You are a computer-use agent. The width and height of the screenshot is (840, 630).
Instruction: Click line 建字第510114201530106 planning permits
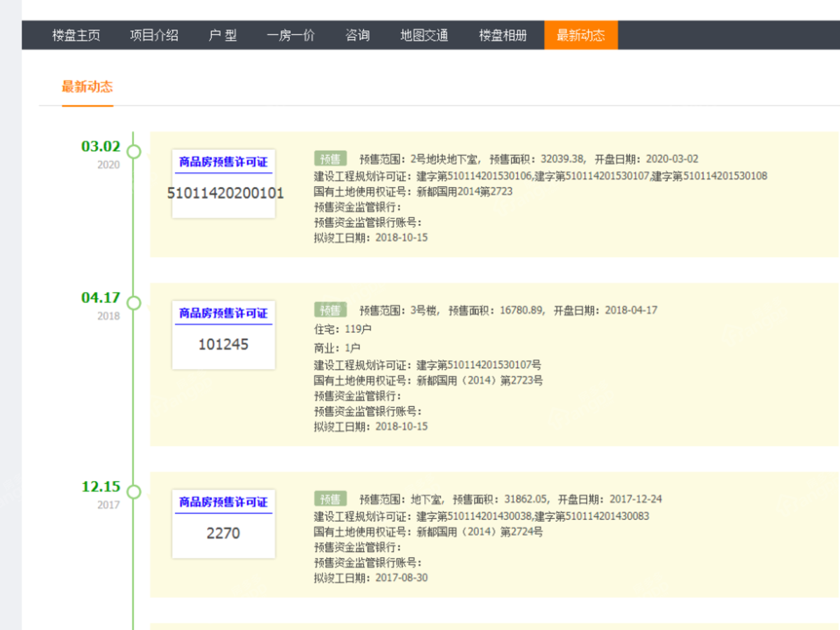click(540, 176)
